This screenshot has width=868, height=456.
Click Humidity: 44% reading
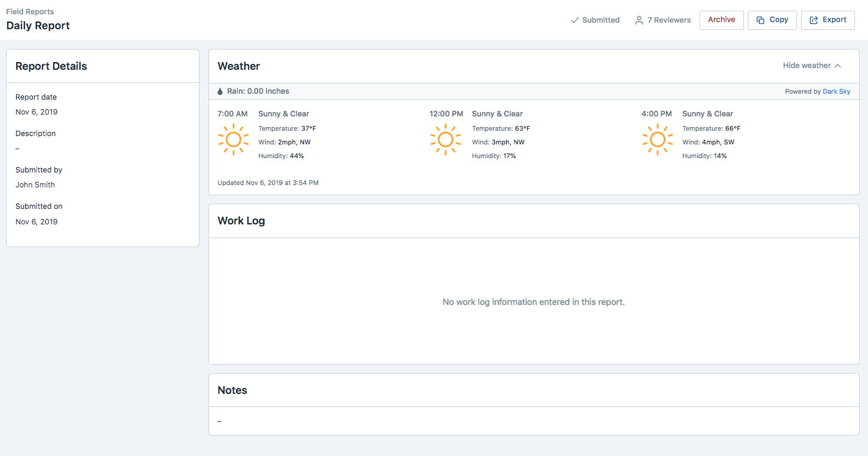281,156
